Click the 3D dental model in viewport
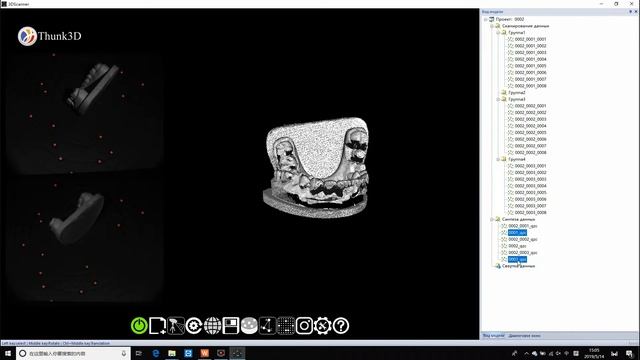The image size is (640, 360). pyautogui.click(x=316, y=167)
